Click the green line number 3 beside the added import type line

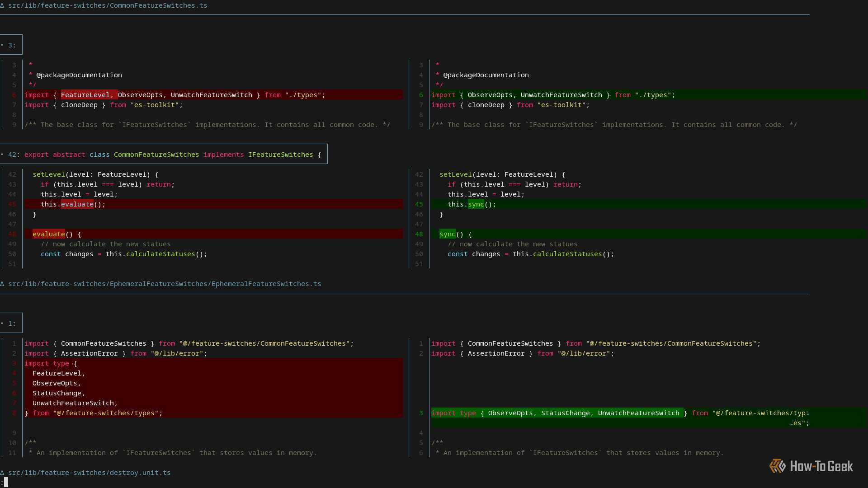point(421,413)
